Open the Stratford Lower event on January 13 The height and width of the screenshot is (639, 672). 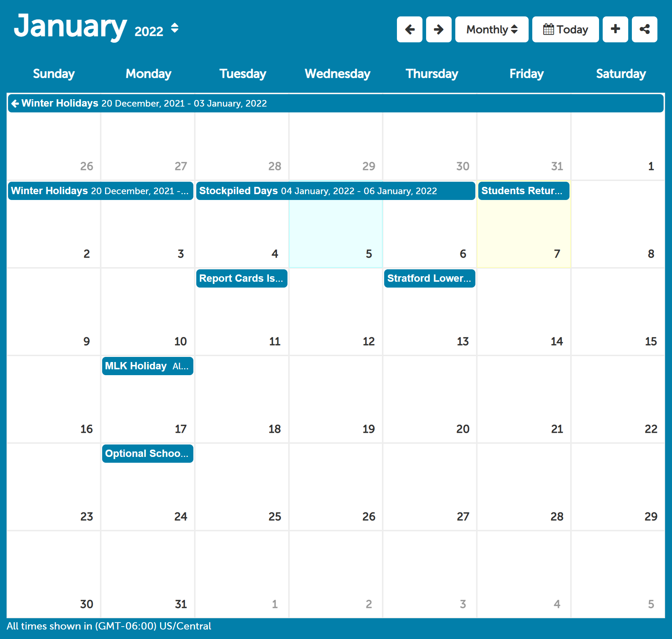click(x=429, y=278)
